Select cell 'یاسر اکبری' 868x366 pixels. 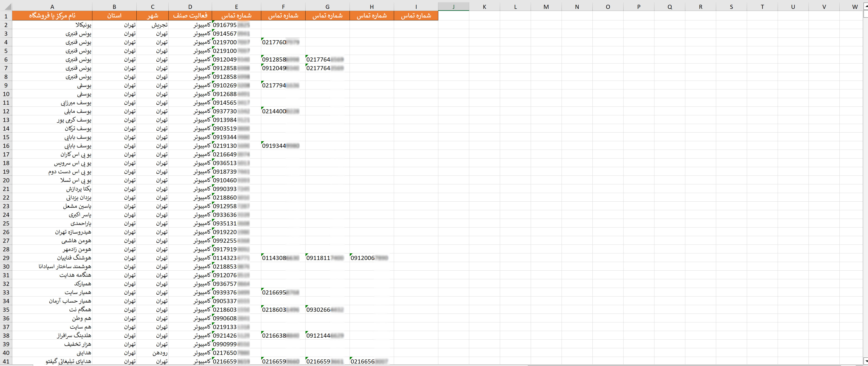pos(52,215)
